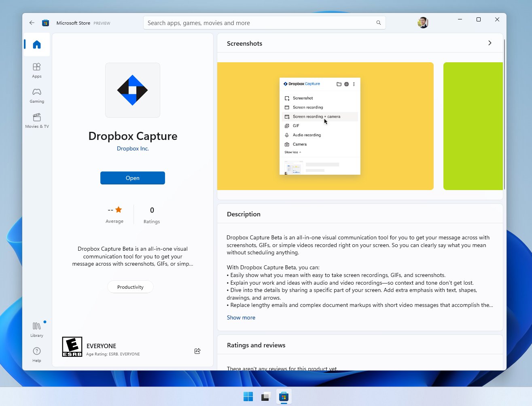Open the Gaming section
Image resolution: width=532 pixels, height=406 pixels.
coord(37,95)
